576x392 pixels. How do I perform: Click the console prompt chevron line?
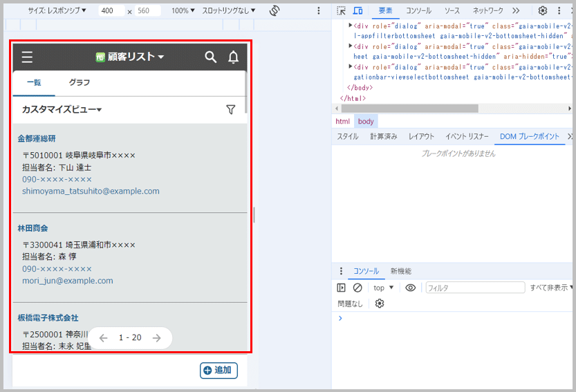(x=340, y=318)
